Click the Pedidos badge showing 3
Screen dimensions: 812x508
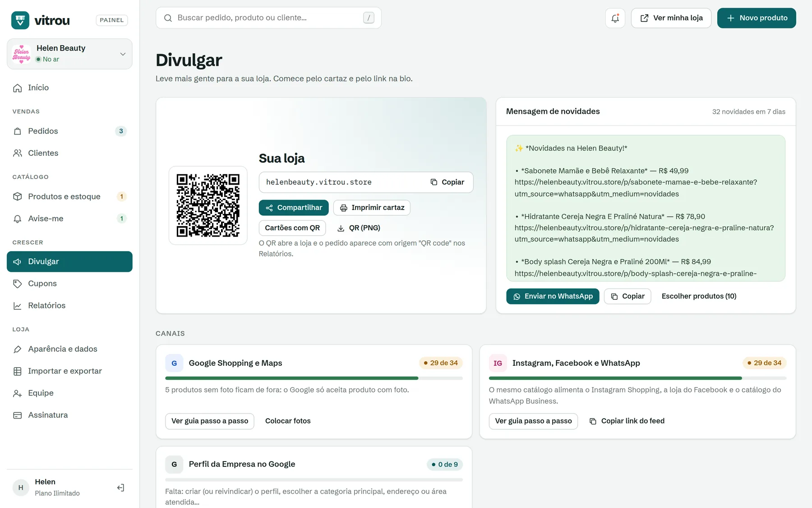point(121,131)
